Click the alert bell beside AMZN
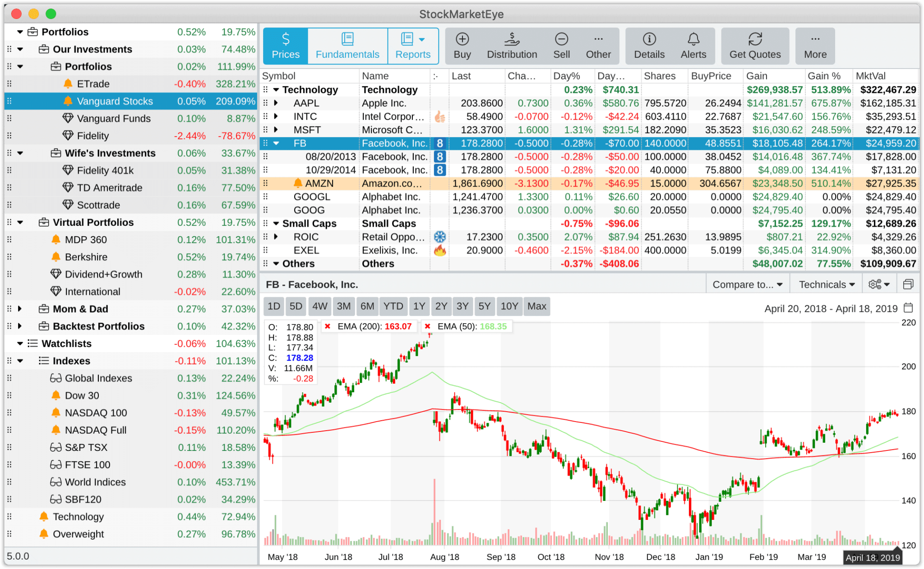This screenshot has width=924, height=569. click(x=298, y=183)
